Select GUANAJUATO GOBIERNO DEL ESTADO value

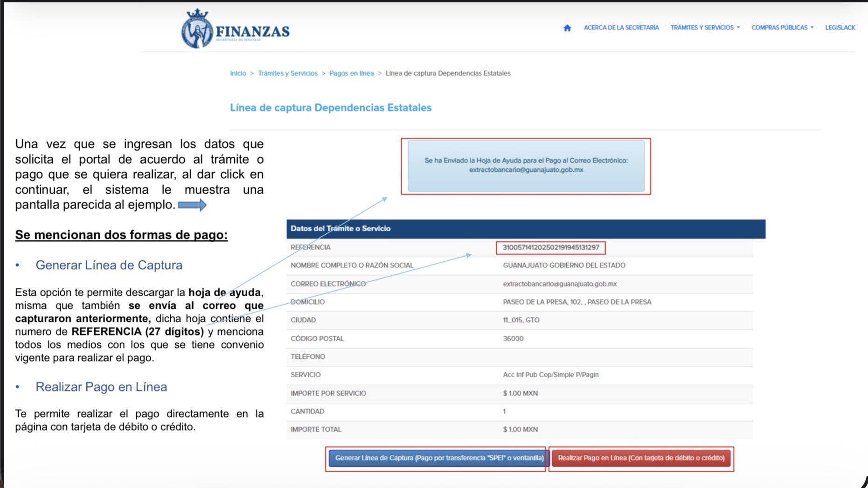coord(564,265)
